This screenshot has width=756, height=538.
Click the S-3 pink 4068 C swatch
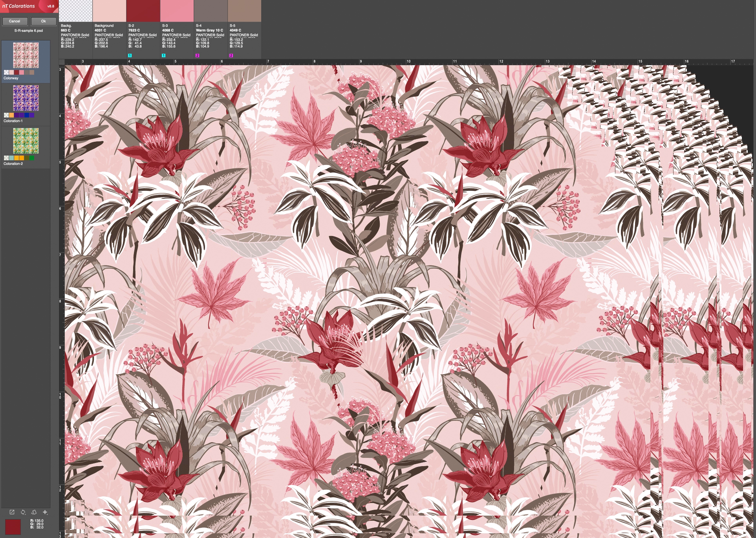(177, 11)
